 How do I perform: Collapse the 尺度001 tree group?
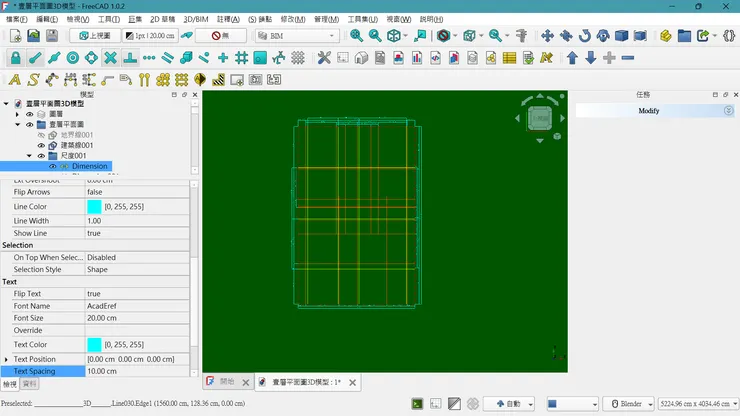click(x=29, y=156)
